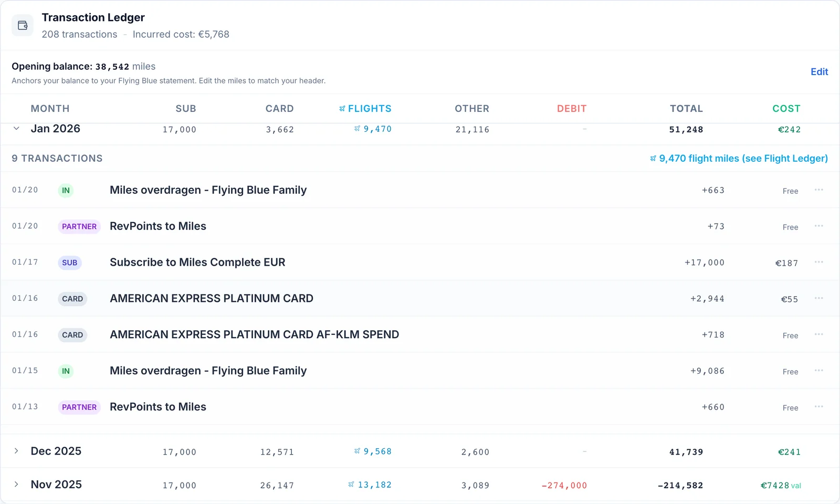This screenshot has height=504, width=840.
Task: Click the Dec 2025 total 41,739
Action: pyautogui.click(x=686, y=452)
